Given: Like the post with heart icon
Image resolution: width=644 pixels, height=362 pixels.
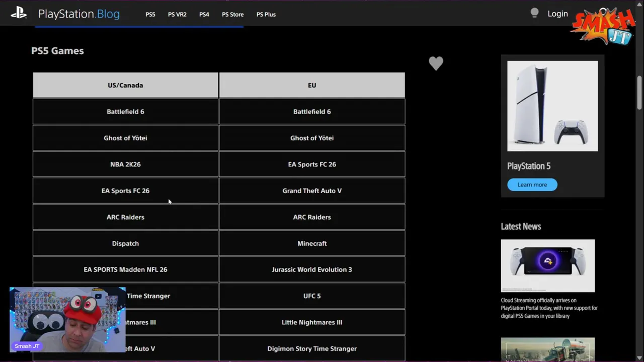Looking at the screenshot, I should click(436, 63).
